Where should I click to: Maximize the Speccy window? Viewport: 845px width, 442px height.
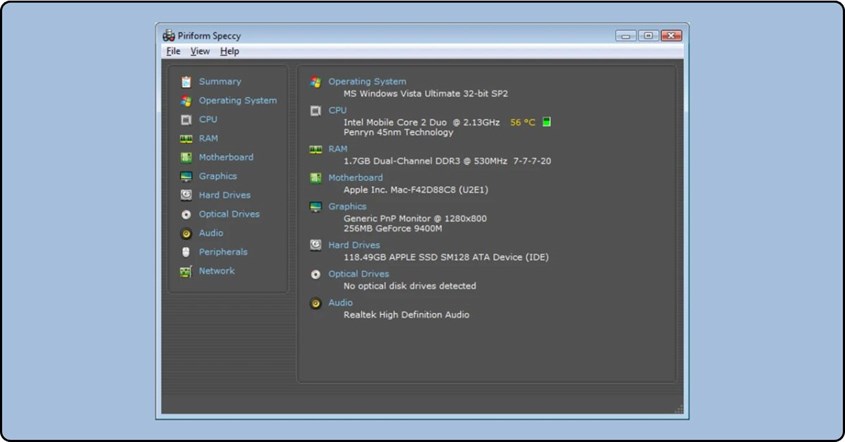648,36
